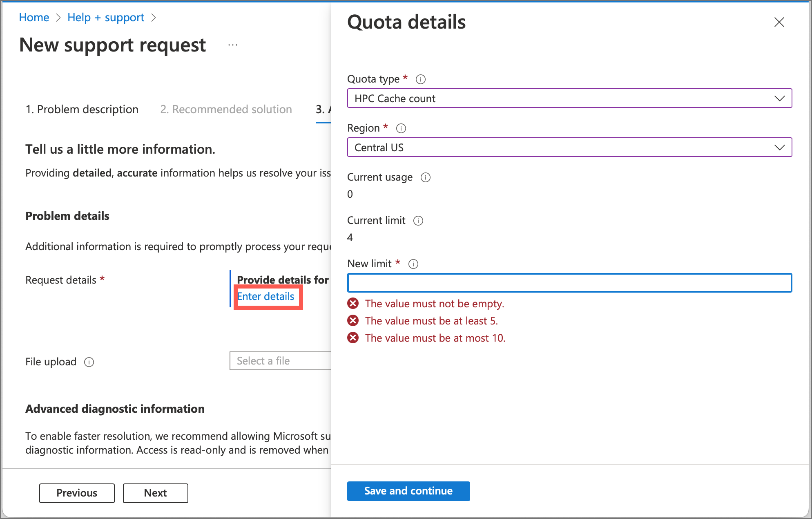
Task: Click the Enter details link
Action: click(266, 296)
